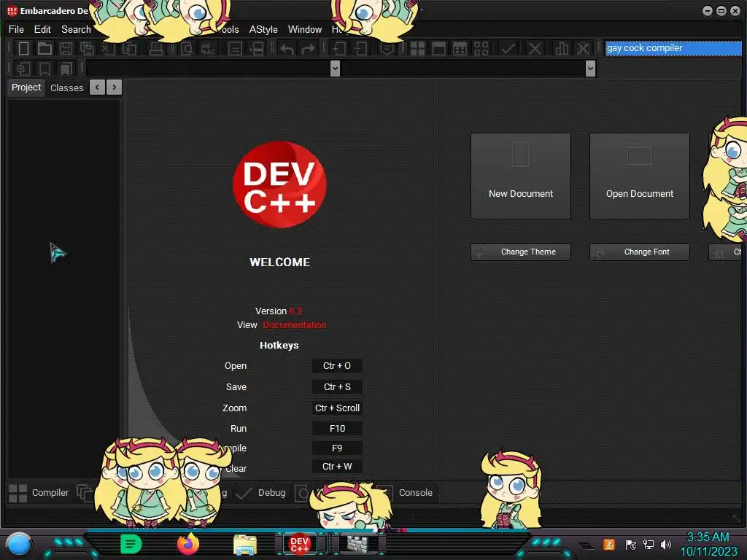Screen dimensions: 747x560
Task: Click the volume speaker tray icon
Action: tap(665, 544)
